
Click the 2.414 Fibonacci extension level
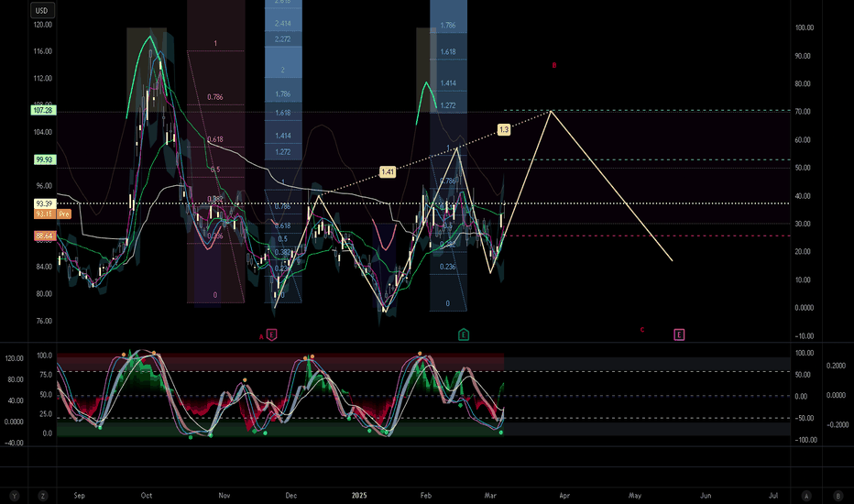click(282, 24)
